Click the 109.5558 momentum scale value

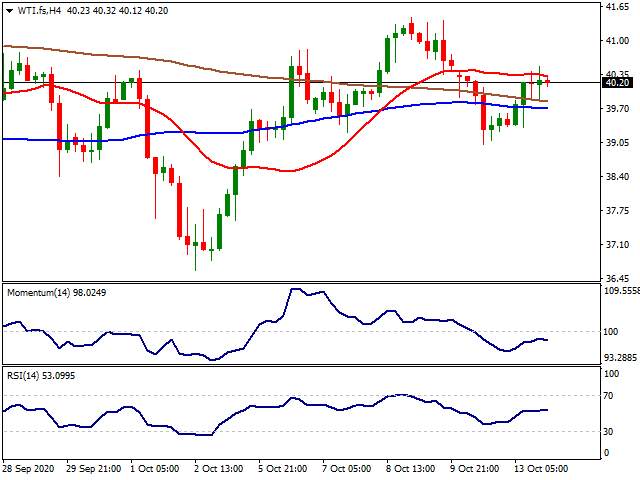(621, 290)
